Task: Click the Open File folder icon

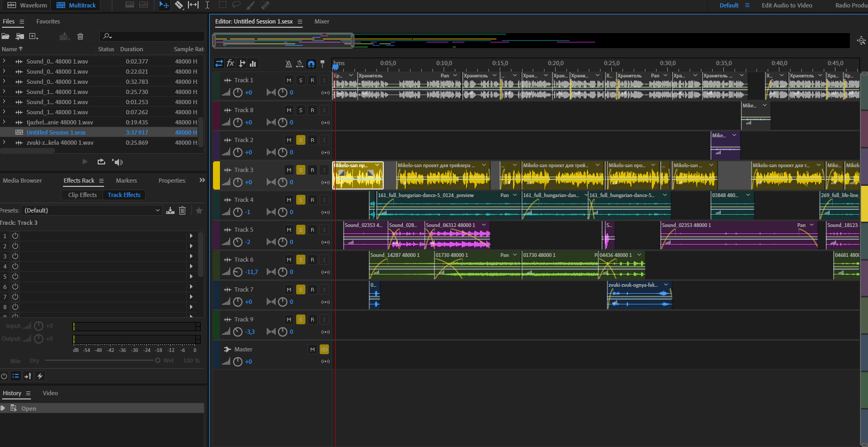Action: click(x=6, y=36)
